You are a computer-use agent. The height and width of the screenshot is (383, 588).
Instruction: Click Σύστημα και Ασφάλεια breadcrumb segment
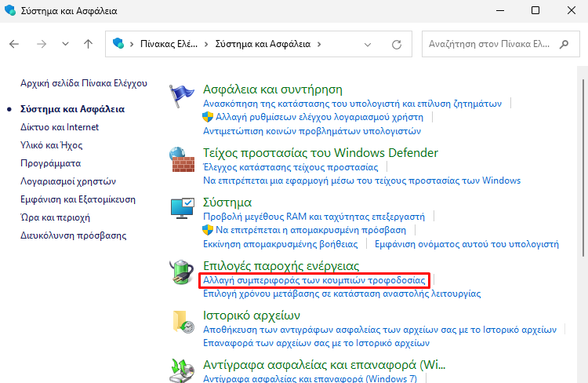(x=263, y=44)
